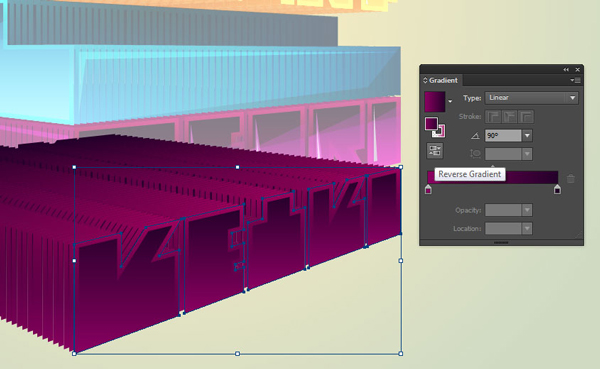The height and width of the screenshot is (369, 600).
Task: Select the Gradient panel tab
Action: coord(441,80)
